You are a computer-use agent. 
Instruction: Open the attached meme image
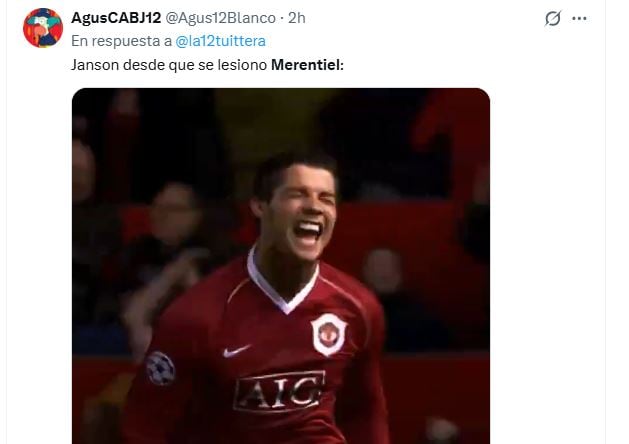point(281,266)
